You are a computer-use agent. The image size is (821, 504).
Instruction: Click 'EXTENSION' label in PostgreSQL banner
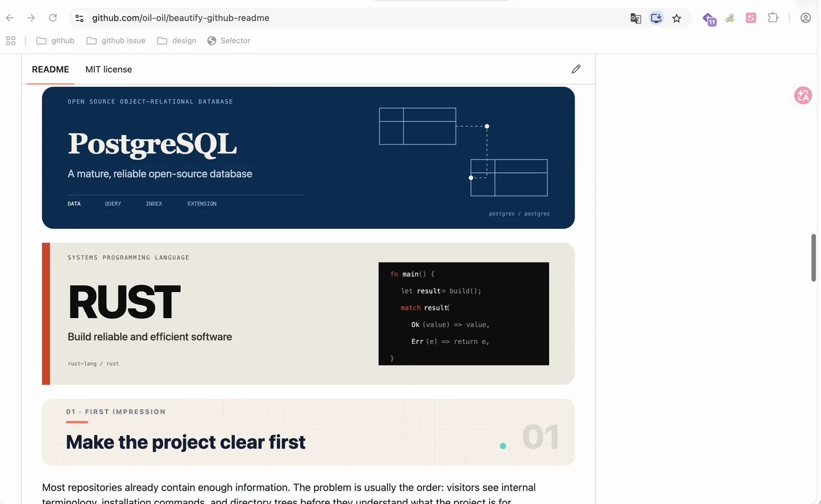coord(202,204)
